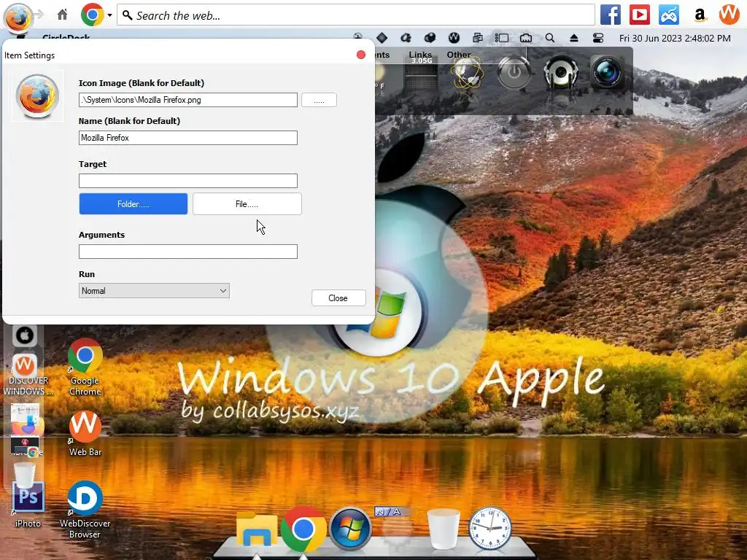Click the date and time in menu bar
The width and height of the screenshot is (747, 560).
(675, 38)
